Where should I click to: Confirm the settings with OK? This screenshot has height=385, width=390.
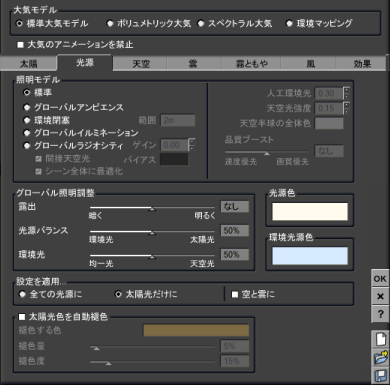click(x=380, y=278)
